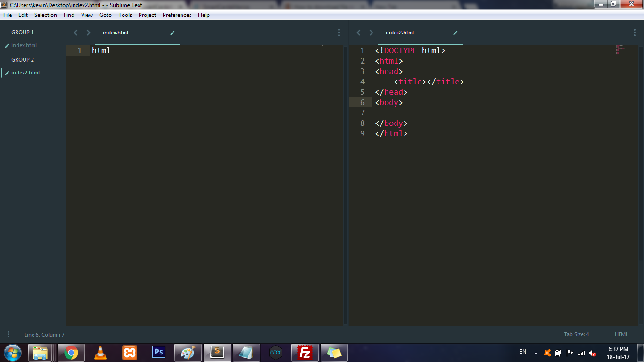Open the View menu
This screenshot has height=362, width=644.
(x=87, y=15)
